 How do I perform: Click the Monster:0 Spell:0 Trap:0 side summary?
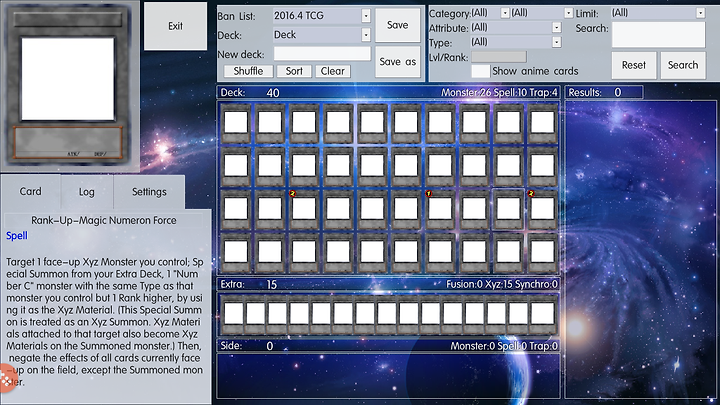504,346
